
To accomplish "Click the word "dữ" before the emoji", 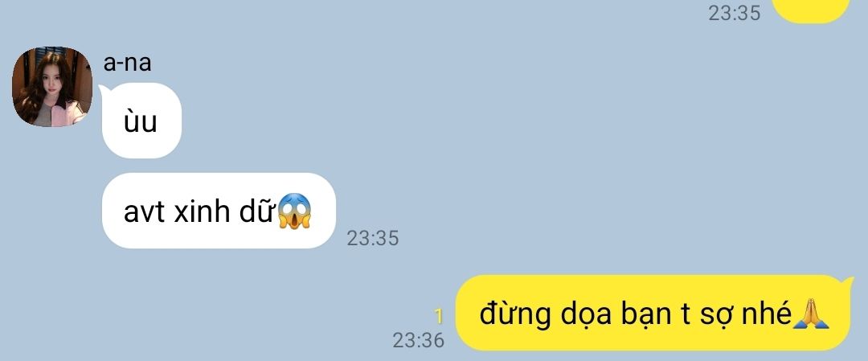I will click(x=257, y=211).
